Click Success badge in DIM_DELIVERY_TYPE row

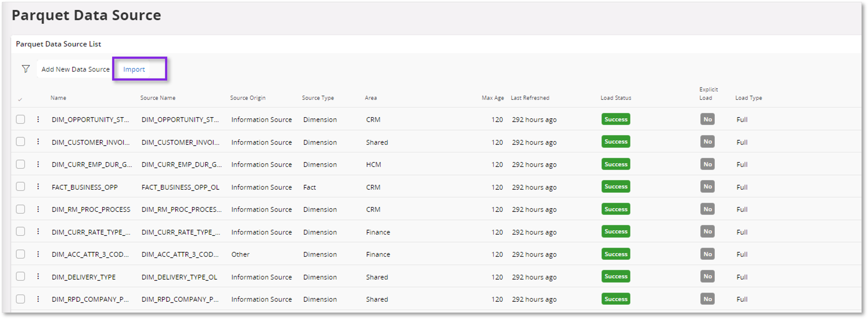tap(616, 277)
